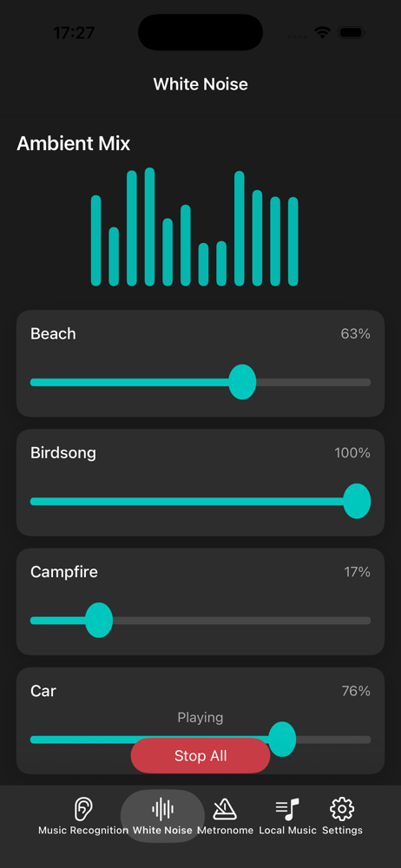Click the Car volume slider knob
This screenshot has height=868, width=401.
coord(282,739)
